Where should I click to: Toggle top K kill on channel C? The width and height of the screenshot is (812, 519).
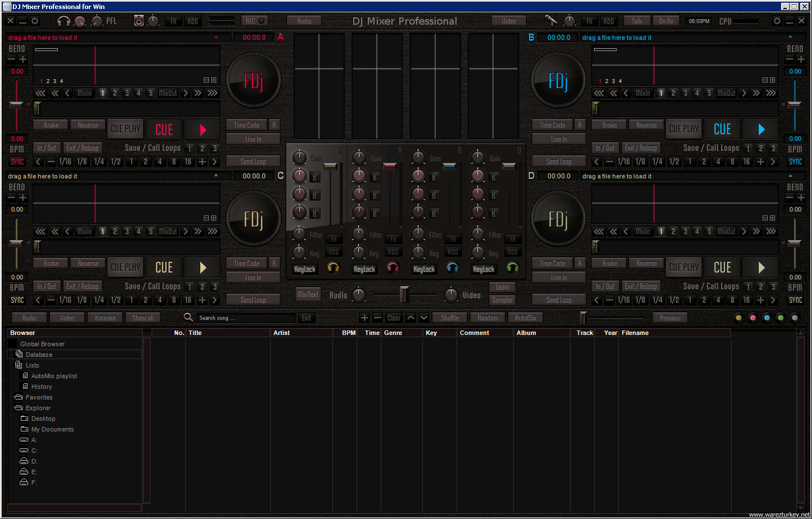(315, 177)
